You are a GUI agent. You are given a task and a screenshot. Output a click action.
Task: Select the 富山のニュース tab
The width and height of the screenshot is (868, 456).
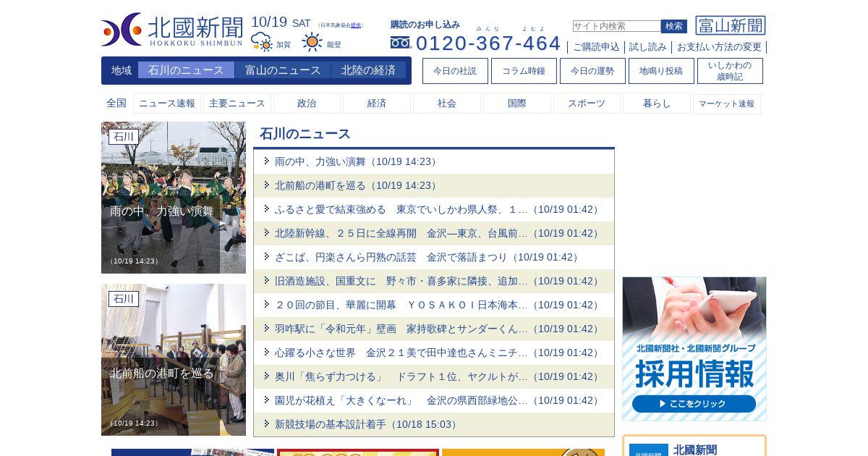tap(283, 70)
